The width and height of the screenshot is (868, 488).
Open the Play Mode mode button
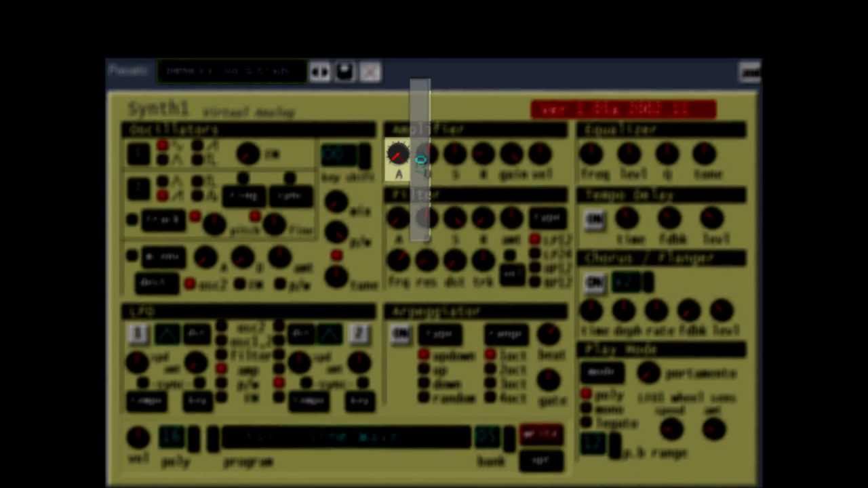click(601, 372)
